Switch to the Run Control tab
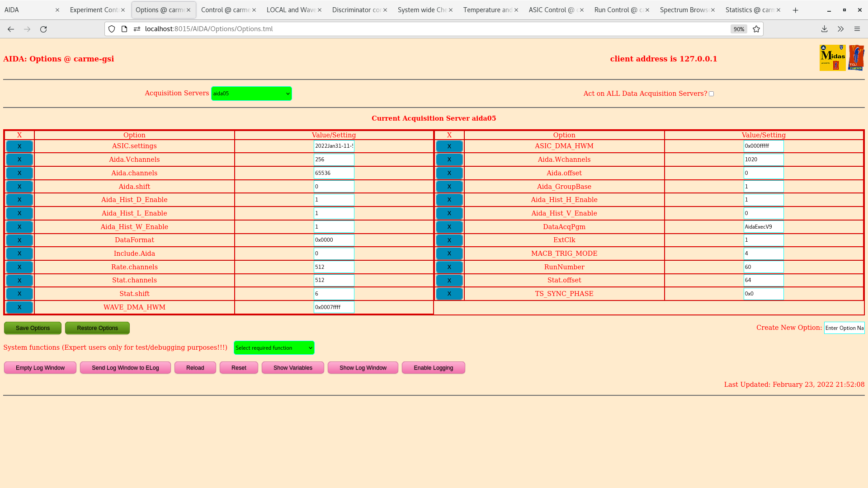The width and height of the screenshot is (868, 488). (618, 10)
